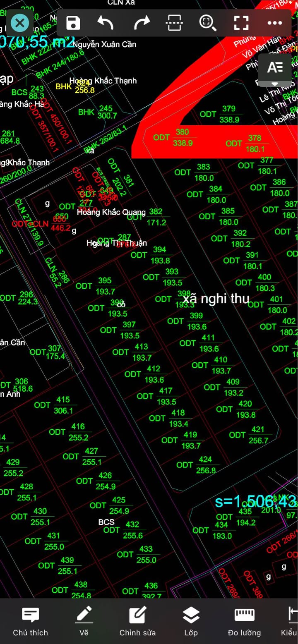Open the Chú thích annotation tab
The height and width of the screenshot is (644, 298).
pyautogui.click(x=31, y=621)
